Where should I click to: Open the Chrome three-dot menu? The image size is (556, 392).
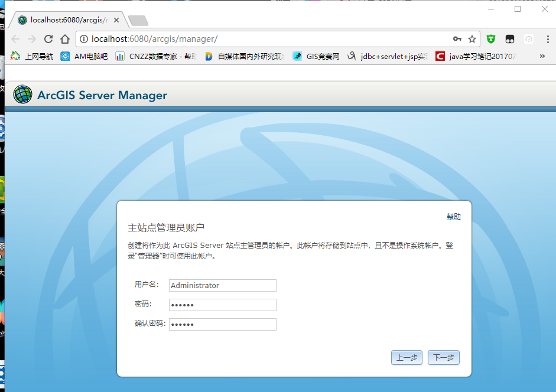548,39
